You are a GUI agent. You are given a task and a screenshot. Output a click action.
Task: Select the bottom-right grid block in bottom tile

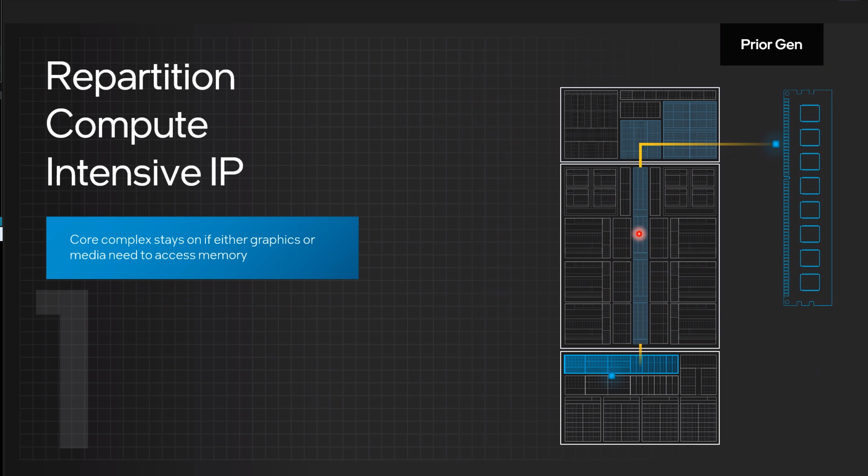tap(698, 419)
